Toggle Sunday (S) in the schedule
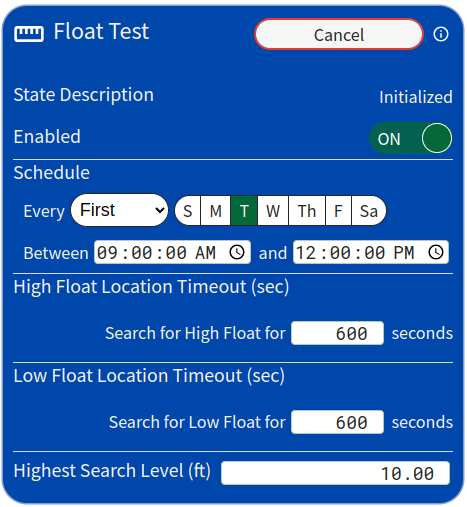The width and height of the screenshot is (467, 507). click(188, 211)
